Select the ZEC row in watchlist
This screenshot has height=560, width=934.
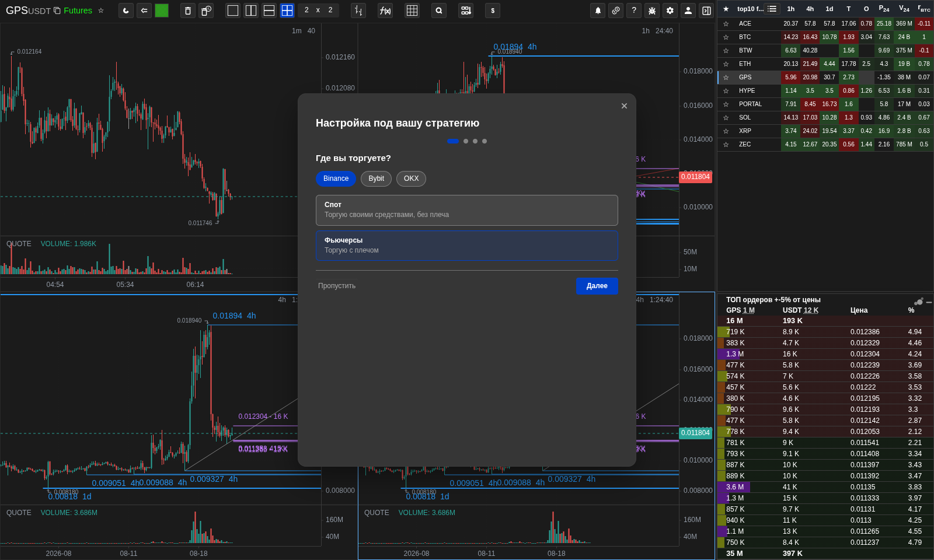pos(825,145)
